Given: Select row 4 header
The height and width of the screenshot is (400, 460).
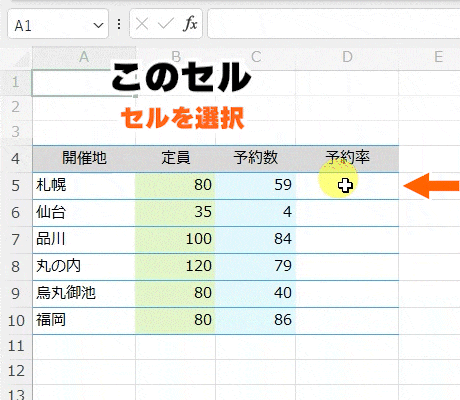Looking at the screenshot, I should coord(16,158).
